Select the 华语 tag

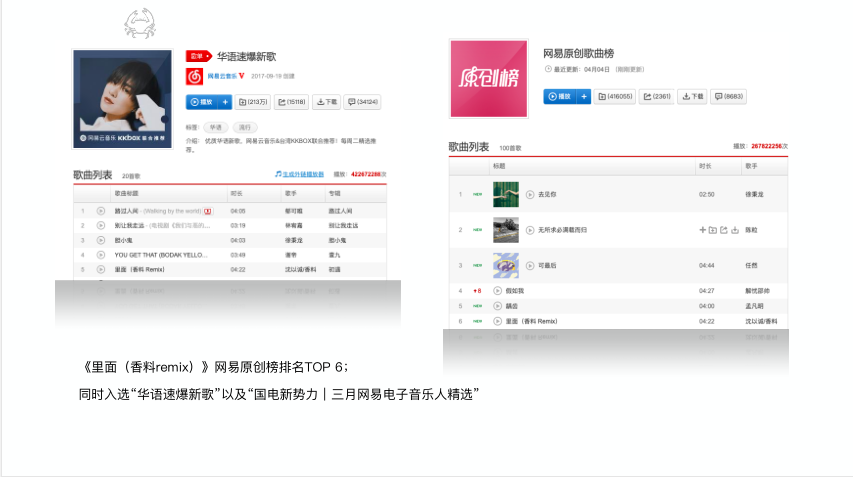216,127
